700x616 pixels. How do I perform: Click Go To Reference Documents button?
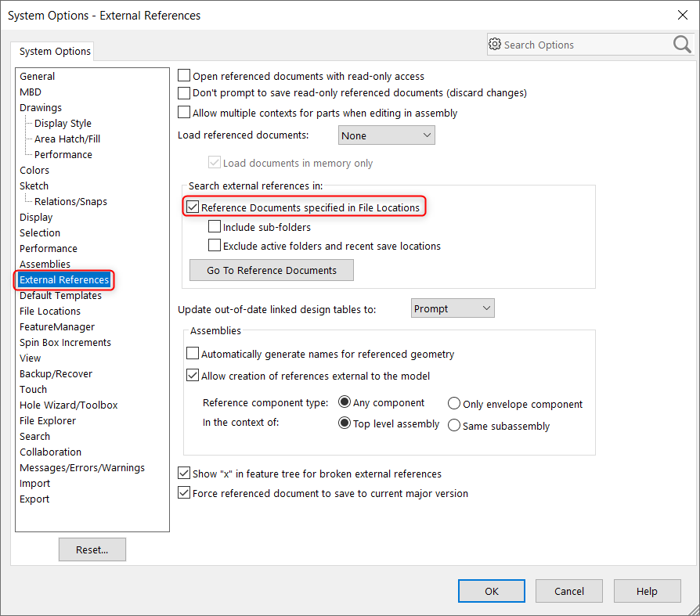[x=272, y=270]
